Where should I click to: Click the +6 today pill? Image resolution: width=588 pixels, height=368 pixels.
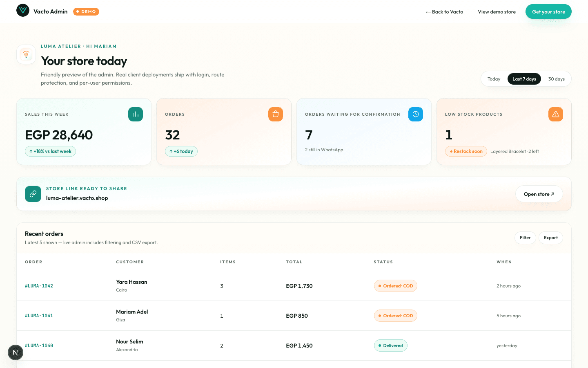[x=181, y=151]
